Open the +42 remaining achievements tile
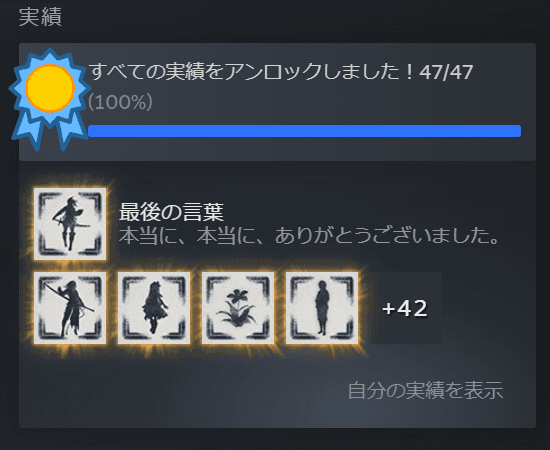The image size is (550, 450). point(406,308)
